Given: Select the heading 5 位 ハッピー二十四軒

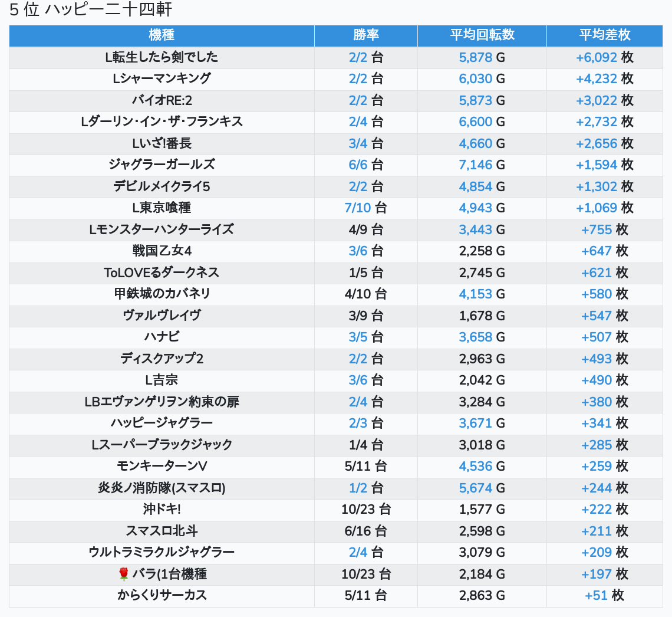Looking at the screenshot, I should [91, 9].
